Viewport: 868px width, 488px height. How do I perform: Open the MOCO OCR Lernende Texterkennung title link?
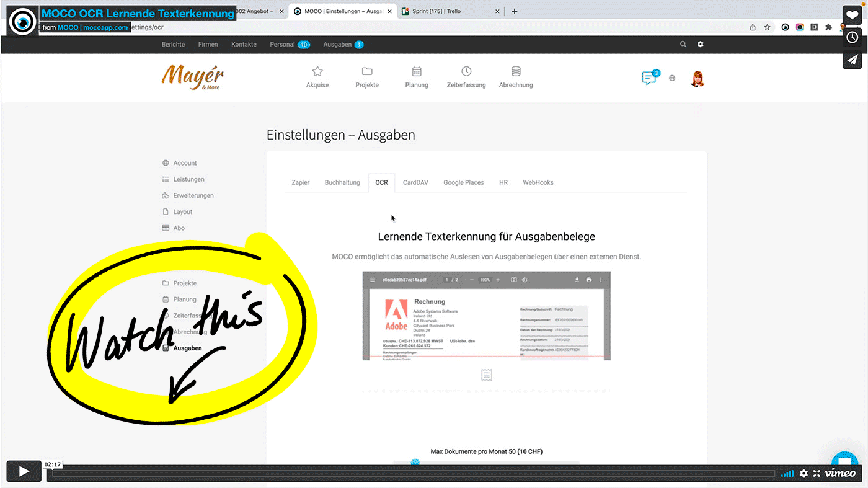(138, 13)
